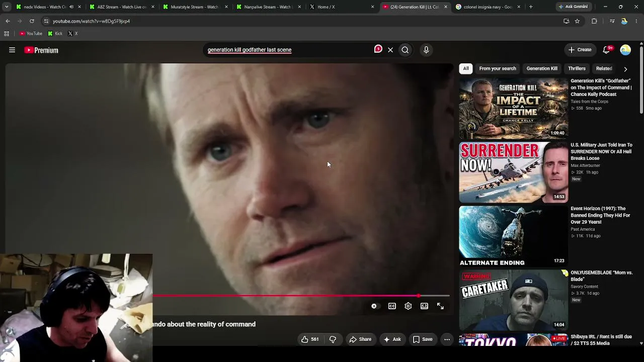Reload the current page
The image size is (644, 362).
point(32,21)
